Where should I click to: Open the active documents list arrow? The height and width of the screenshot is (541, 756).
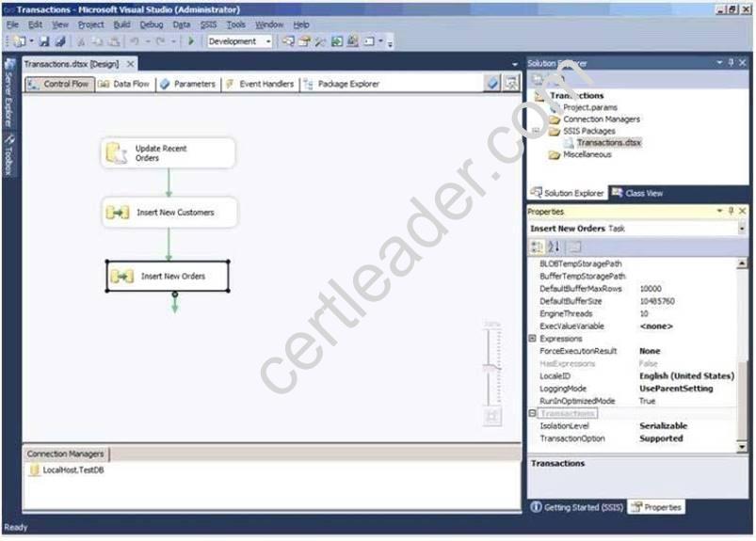coord(514,64)
